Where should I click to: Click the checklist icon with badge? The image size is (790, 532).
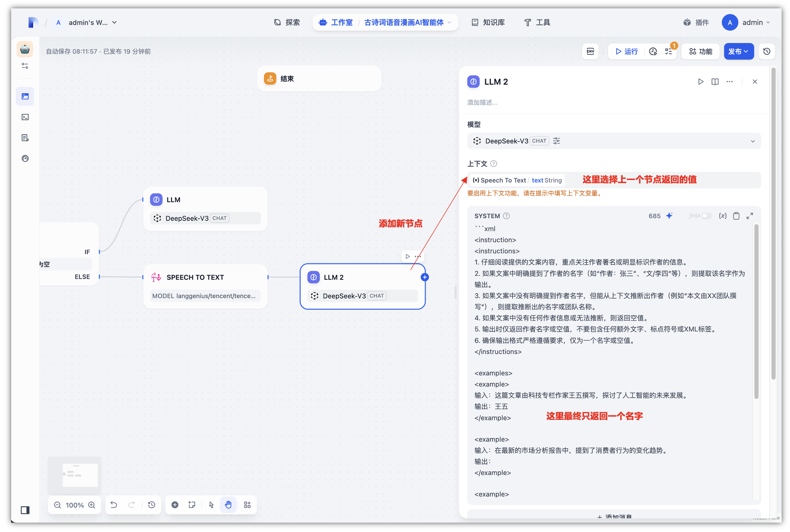(x=669, y=51)
